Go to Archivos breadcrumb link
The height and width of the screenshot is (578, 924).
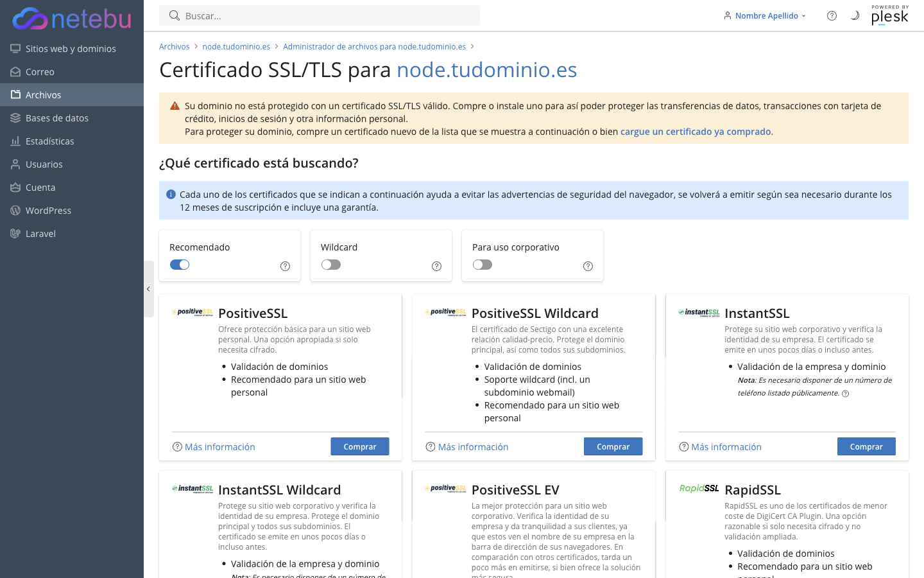click(x=174, y=46)
